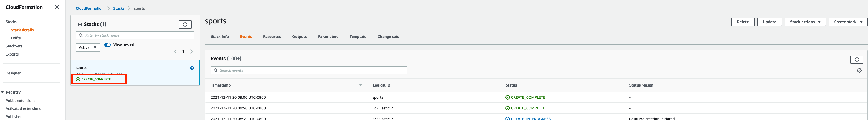Click the Update button
Viewport: 868px width, 120px height.
(769, 22)
